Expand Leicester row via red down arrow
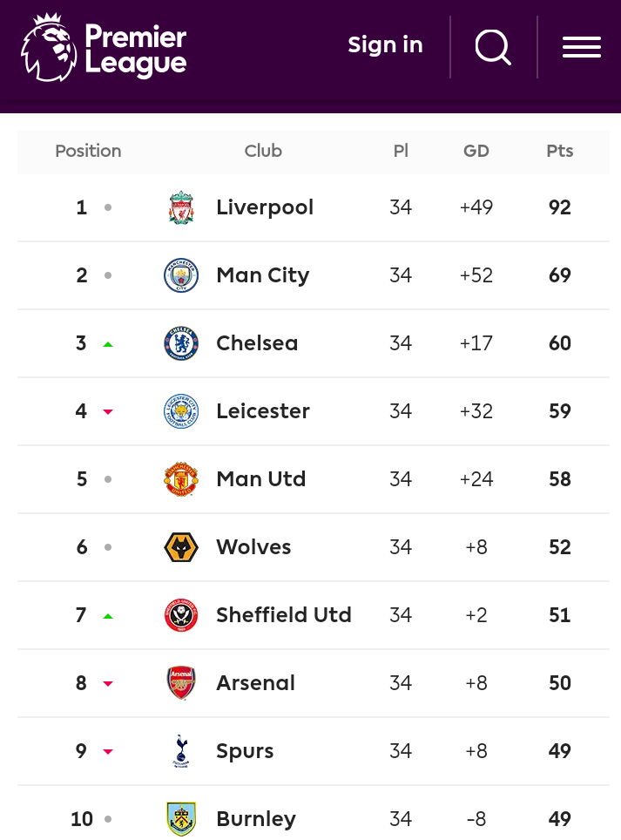Screen dimensions: 621x840 pyautogui.click(x=108, y=412)
